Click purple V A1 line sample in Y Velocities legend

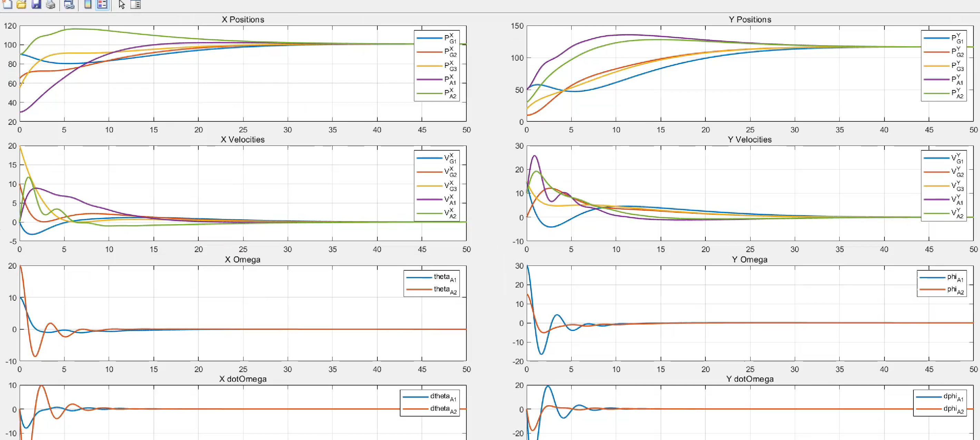[x=936, y=199]
